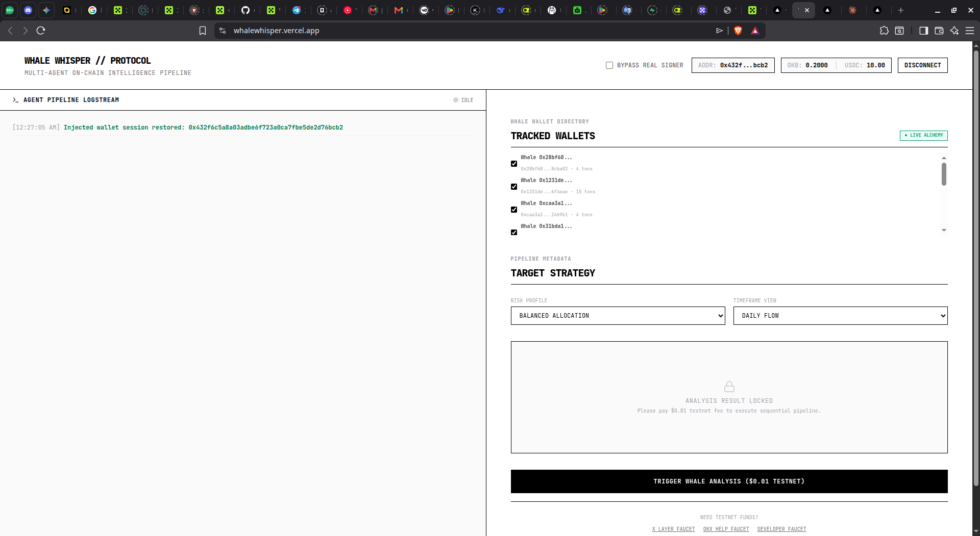Open the browser extensions puzzle icon
980x536 pixels.
pos(884,31)
